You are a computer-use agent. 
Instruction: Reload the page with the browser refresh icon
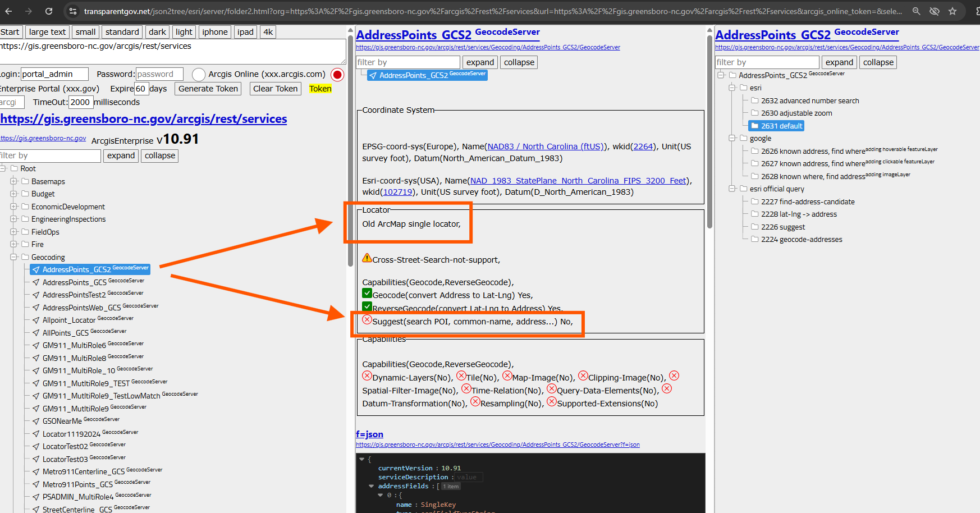tap(49, 11)
